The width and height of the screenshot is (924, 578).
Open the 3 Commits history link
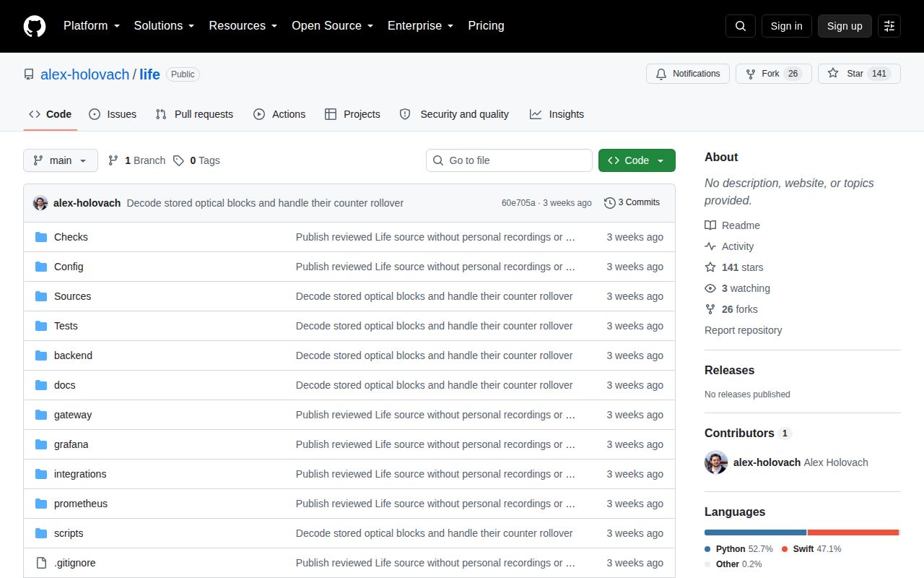[x=632, y=203]
